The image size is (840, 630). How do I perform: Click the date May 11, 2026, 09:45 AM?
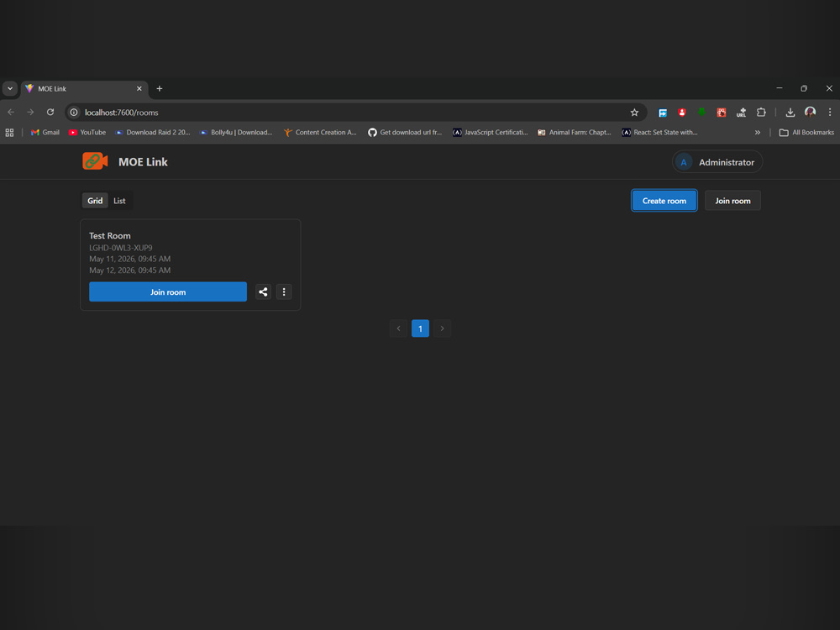[x=129, y=259]
